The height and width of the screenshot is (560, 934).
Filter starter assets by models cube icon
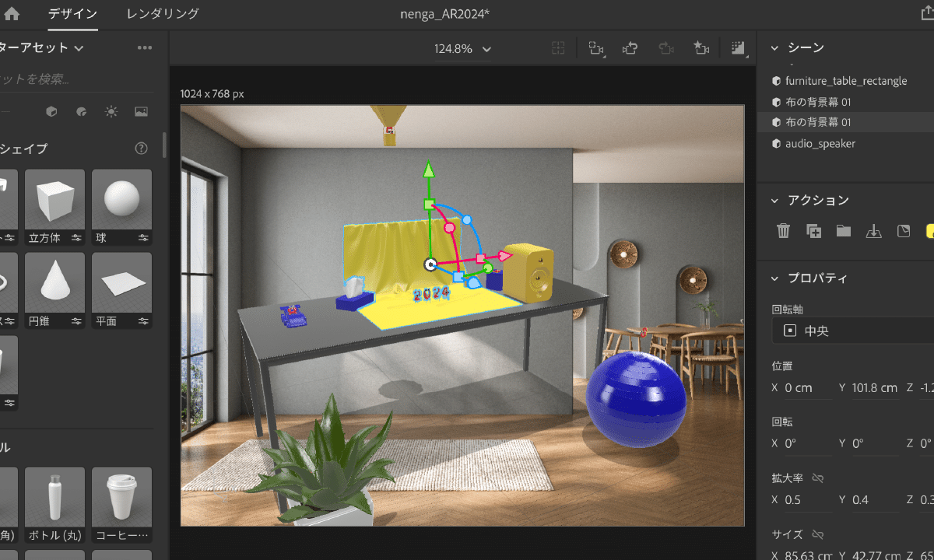point(51,112)
